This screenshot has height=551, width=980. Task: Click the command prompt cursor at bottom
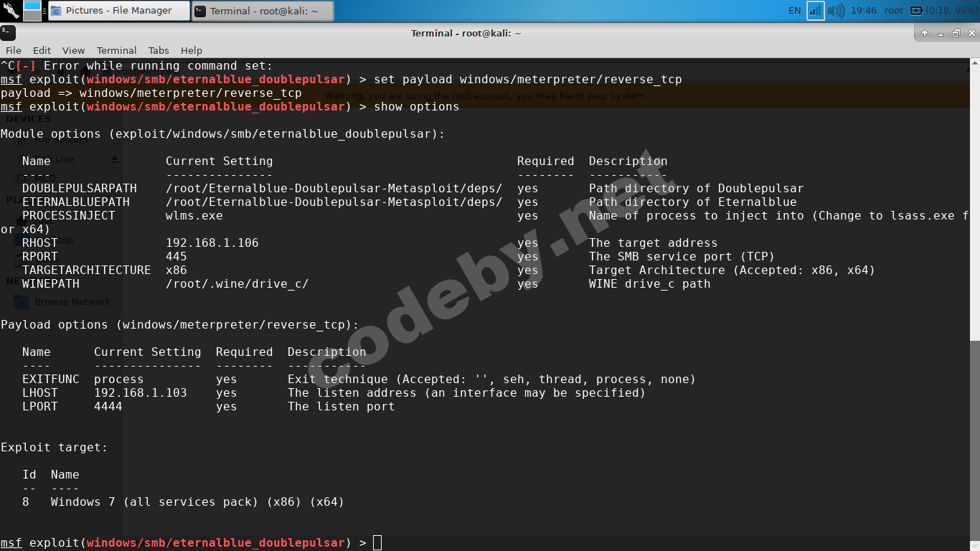[x=377, y=542]
